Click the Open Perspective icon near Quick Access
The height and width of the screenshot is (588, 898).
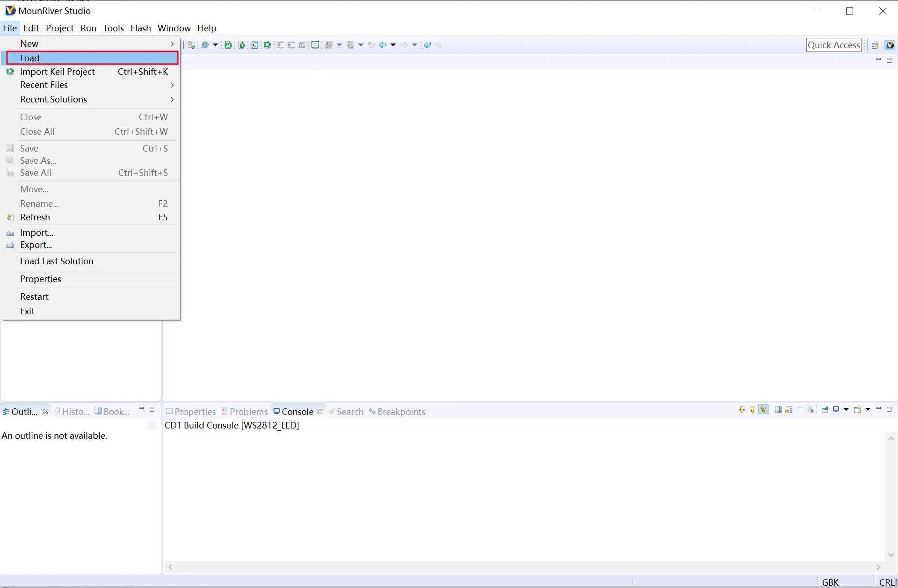click(x=875, y=45)
